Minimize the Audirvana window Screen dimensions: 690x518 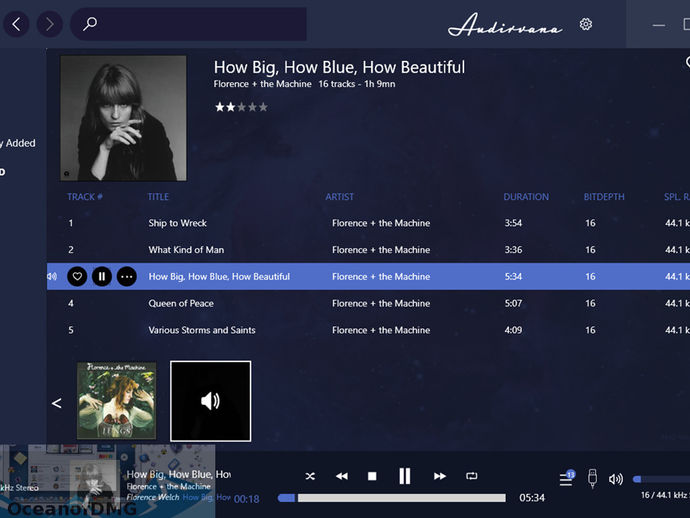[x=658, y=25]
